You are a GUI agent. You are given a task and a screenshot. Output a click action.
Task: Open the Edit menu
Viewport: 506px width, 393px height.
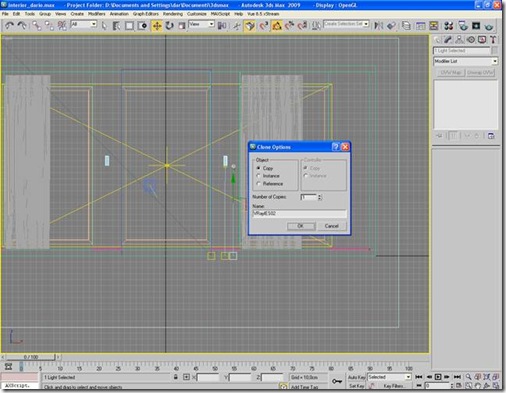pos(16,14)
